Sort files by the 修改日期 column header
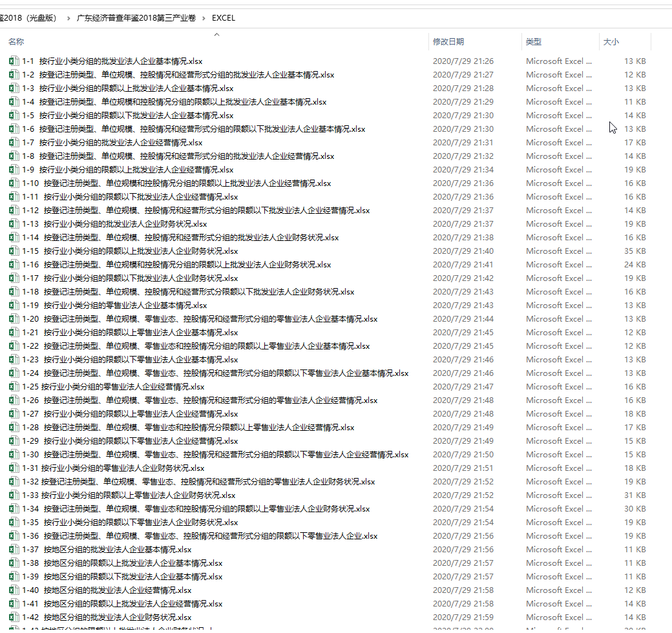The height and width of the screenshot is (633, 672). (x=448, y=41)
